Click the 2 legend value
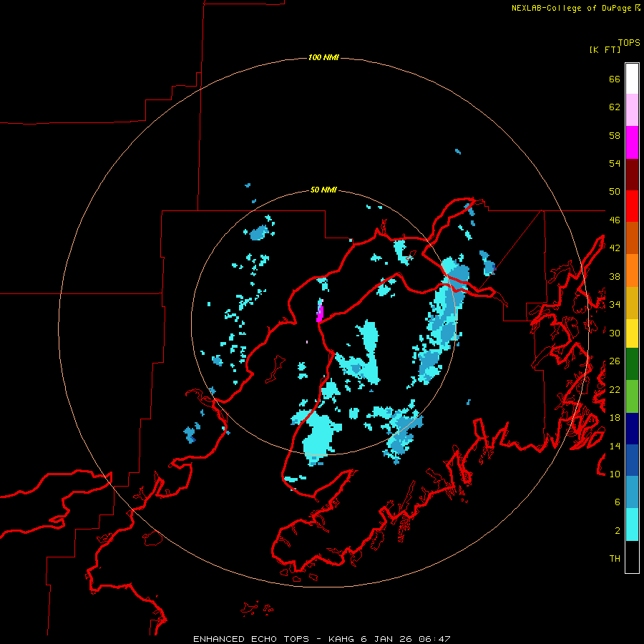The width and height of the screenshot is (644, 644). (618, 531)
